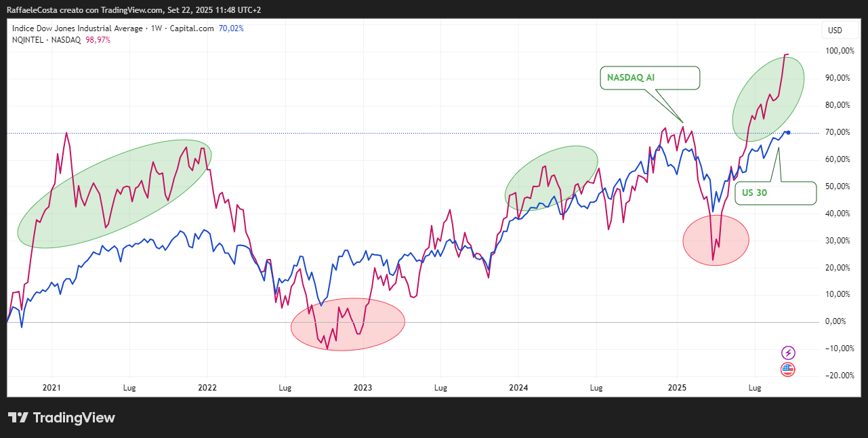The width and height of the screenshot is (868, 438).
Task: Select the US 30 callout label
Action: [776, 193]
